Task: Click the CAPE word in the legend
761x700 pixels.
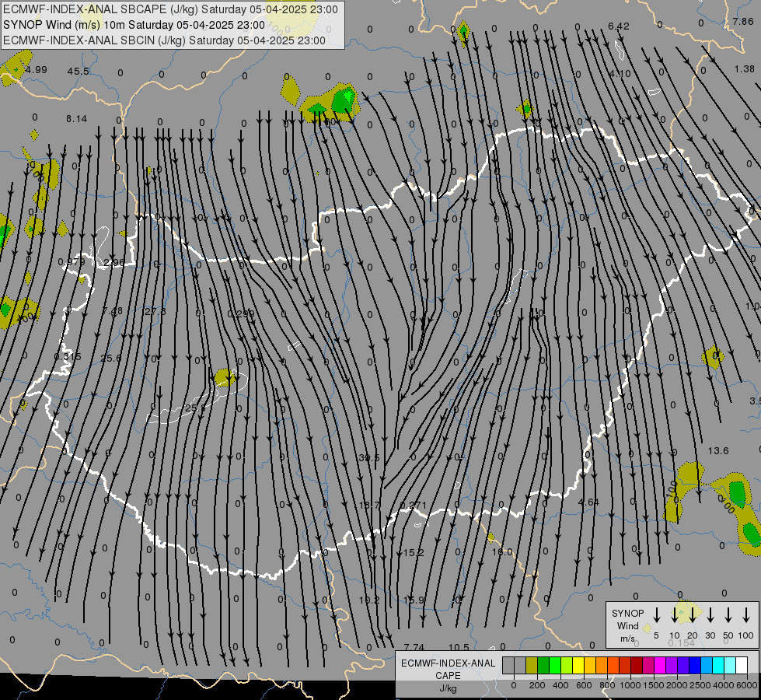Action: pyautogui.click(x=448, y=676)
